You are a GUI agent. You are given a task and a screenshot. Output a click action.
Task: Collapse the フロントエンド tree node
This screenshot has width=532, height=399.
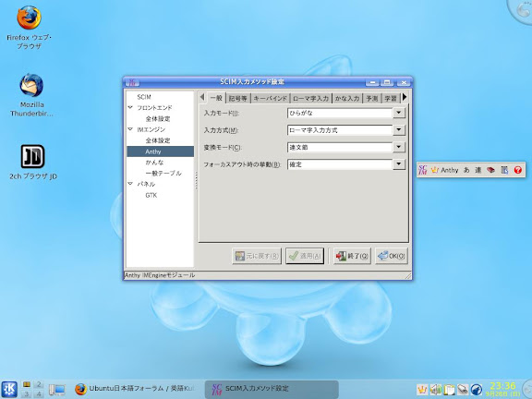[x=130, y=107]
